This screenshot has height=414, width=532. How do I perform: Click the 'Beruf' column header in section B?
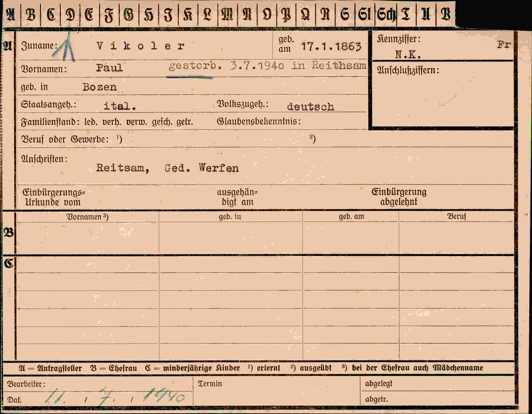pos(457,216)
